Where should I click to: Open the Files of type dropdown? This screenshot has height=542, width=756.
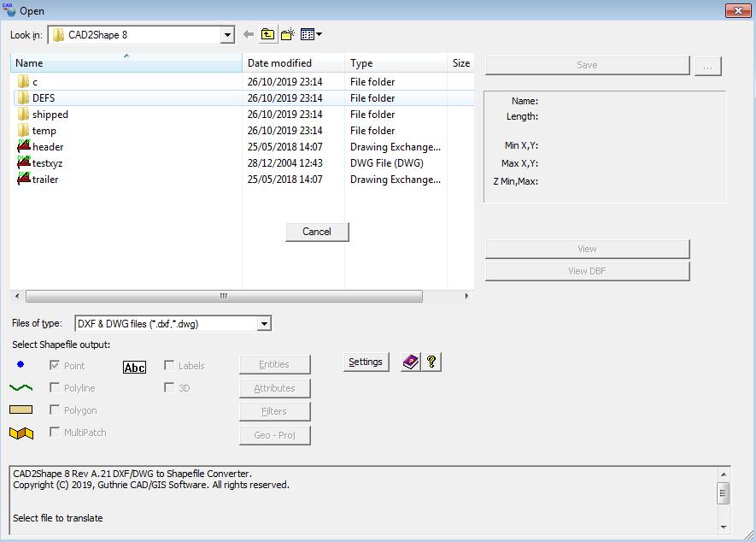(264, 323)
